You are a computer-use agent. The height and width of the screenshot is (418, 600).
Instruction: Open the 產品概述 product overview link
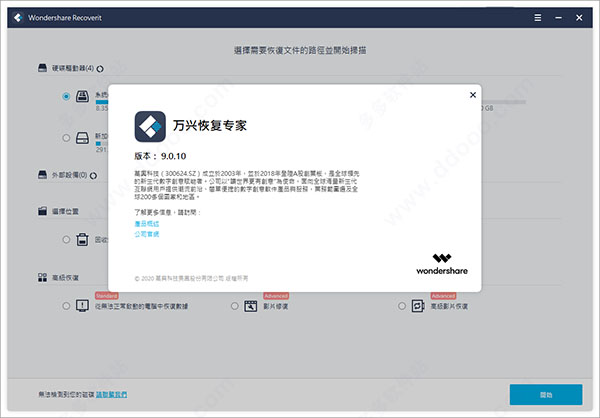coord(147,224)
